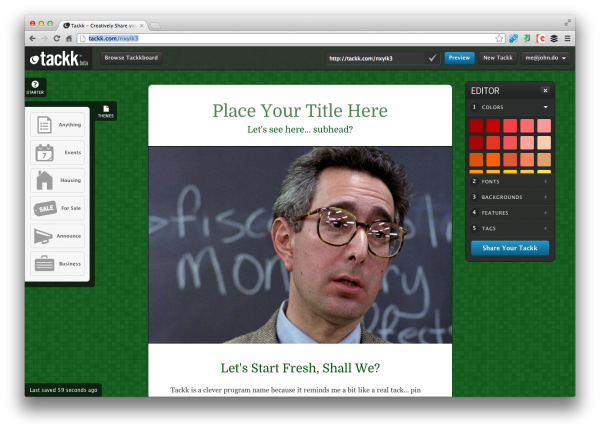Select the tan swatch ending the third row
Viewport: 600px width, 431px height.
click(x=544, y=160)
